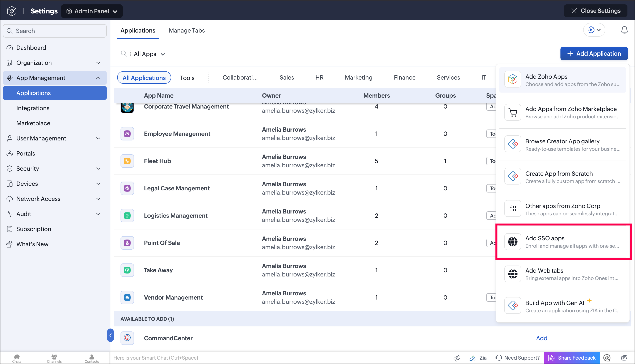Click the Share Feedback button
The height and width of the screenshot is (364, 635).
pyautogui.click(x=572, y=358)
